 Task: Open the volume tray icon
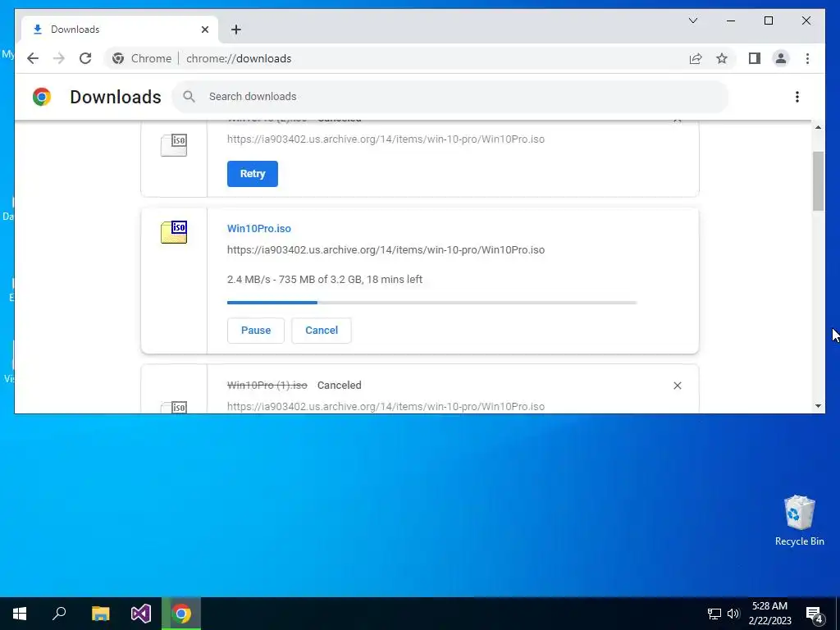(x=733, y=614)
